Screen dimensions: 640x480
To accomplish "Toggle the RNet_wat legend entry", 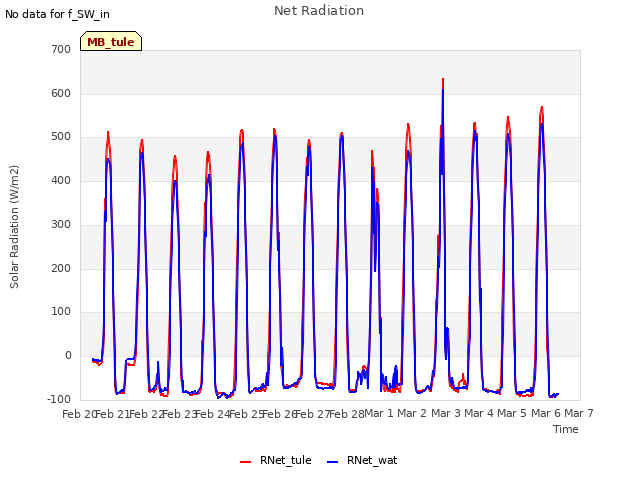I will [x=362, y=460].
